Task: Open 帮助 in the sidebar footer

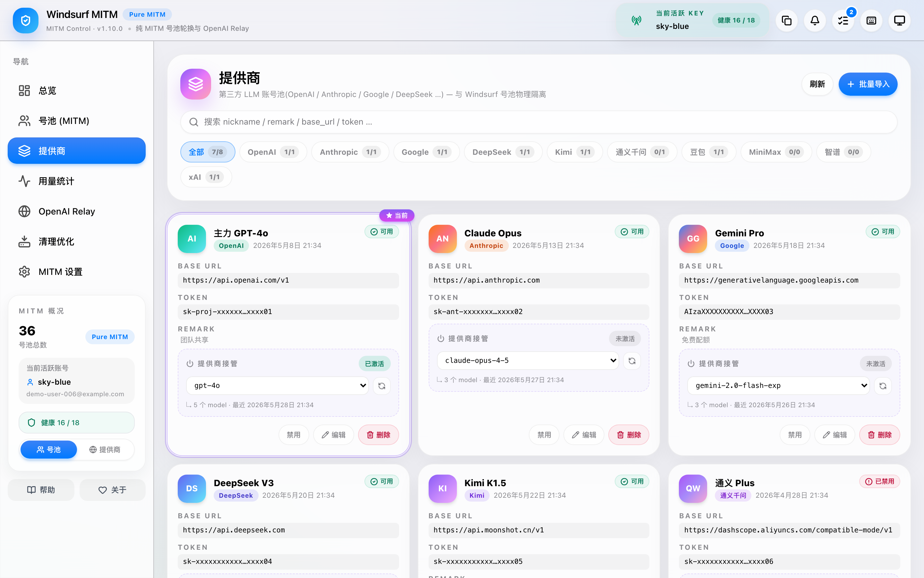Action: coord(41,490)
